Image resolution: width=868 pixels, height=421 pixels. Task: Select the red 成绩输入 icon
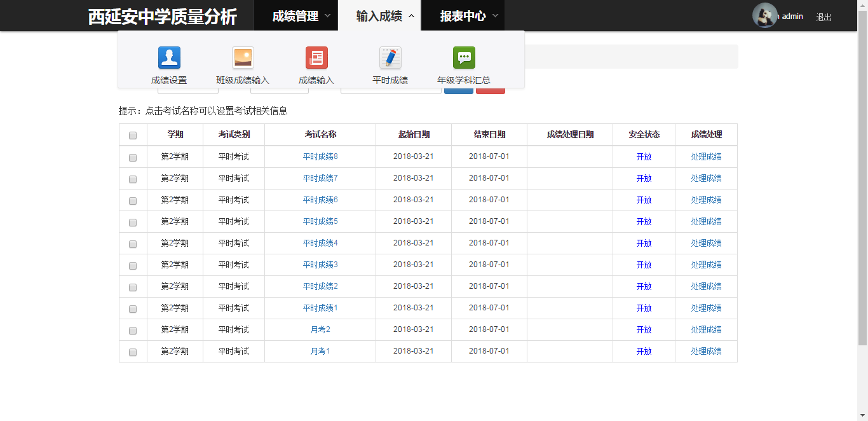click(316, 58)
